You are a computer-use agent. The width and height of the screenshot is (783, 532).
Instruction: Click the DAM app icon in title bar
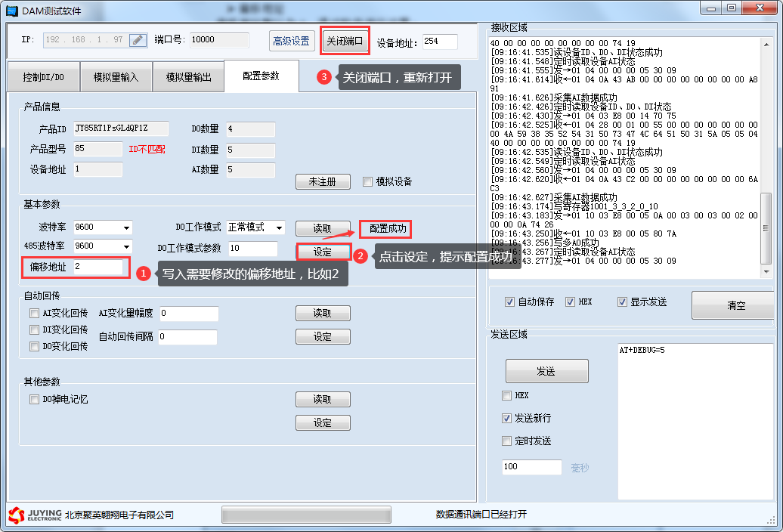(x=11, y=11)
